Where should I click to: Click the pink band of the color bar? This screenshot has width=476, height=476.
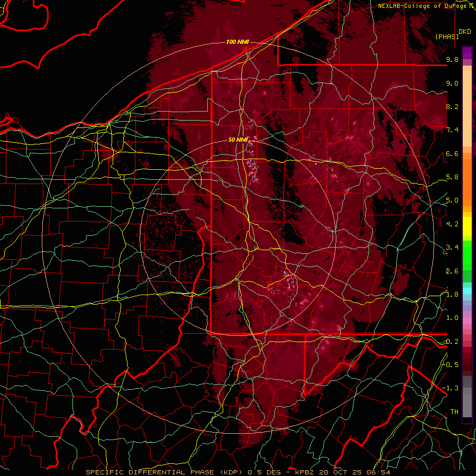(x=467, y=321)
